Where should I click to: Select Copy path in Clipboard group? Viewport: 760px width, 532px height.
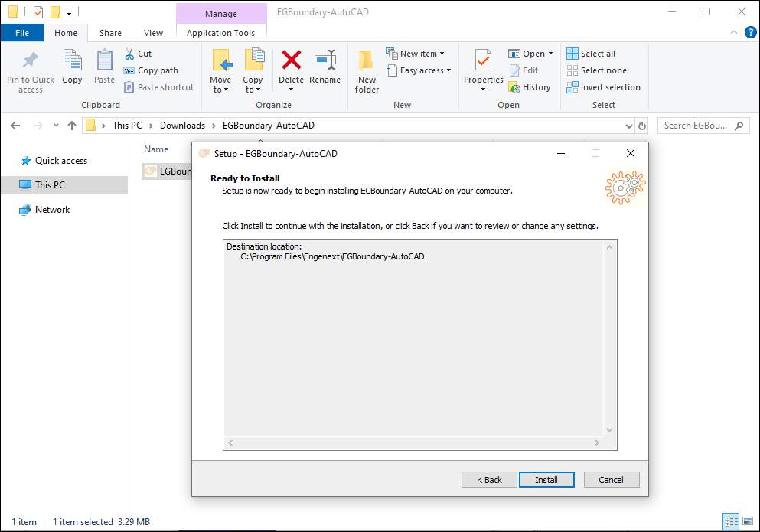(151, 70)
